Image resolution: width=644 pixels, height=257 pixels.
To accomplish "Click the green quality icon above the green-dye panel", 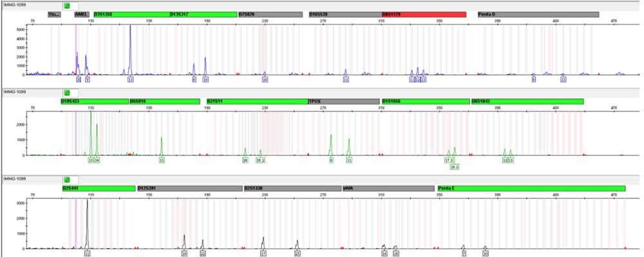I will click(68, 93).
